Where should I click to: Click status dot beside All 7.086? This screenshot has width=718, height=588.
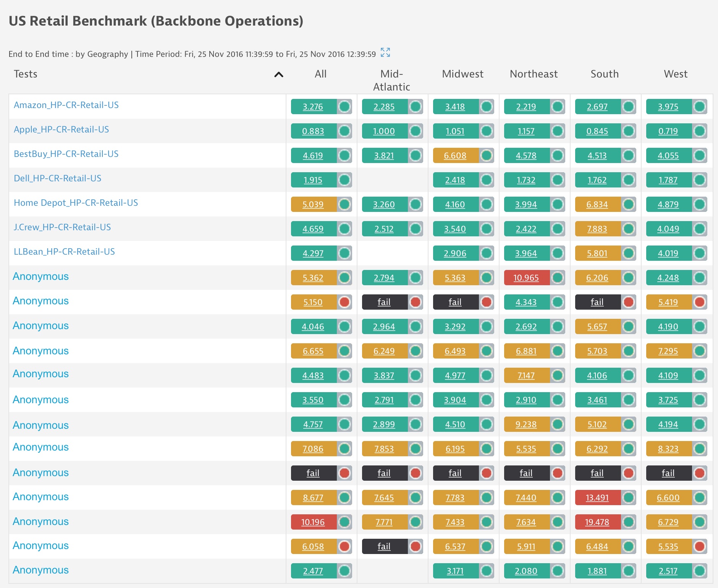pos(344,449)
